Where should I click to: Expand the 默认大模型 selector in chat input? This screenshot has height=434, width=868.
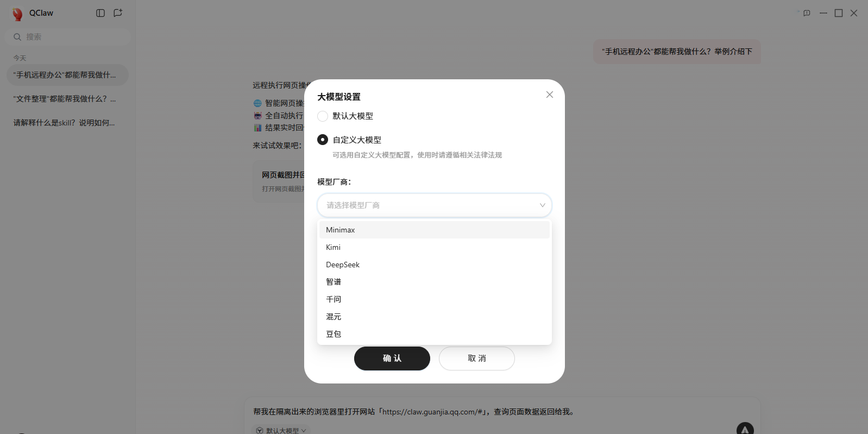[x=281, y=430]
